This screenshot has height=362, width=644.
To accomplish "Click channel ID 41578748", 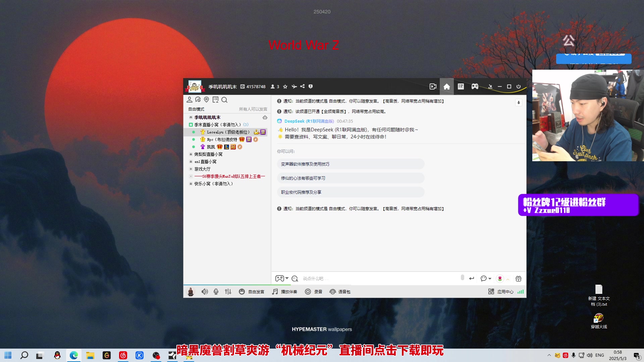I will (256, 87).
